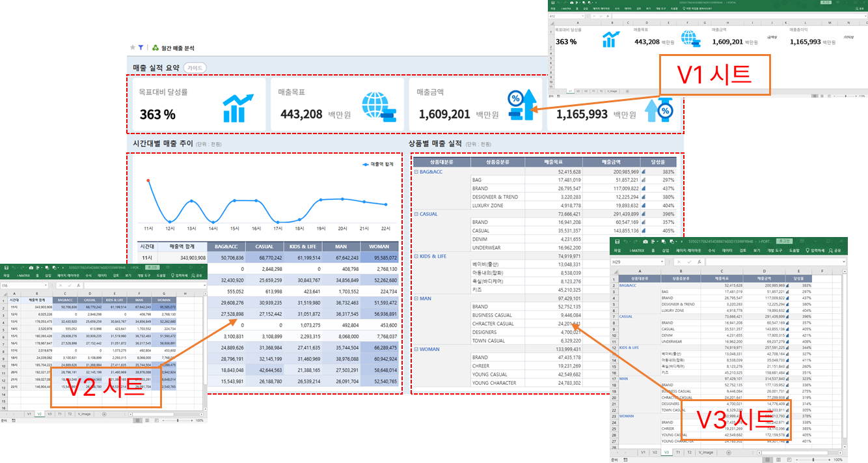
Task: Switch to the T1 sheet tab in V3 window
Action: coord(678,452)
